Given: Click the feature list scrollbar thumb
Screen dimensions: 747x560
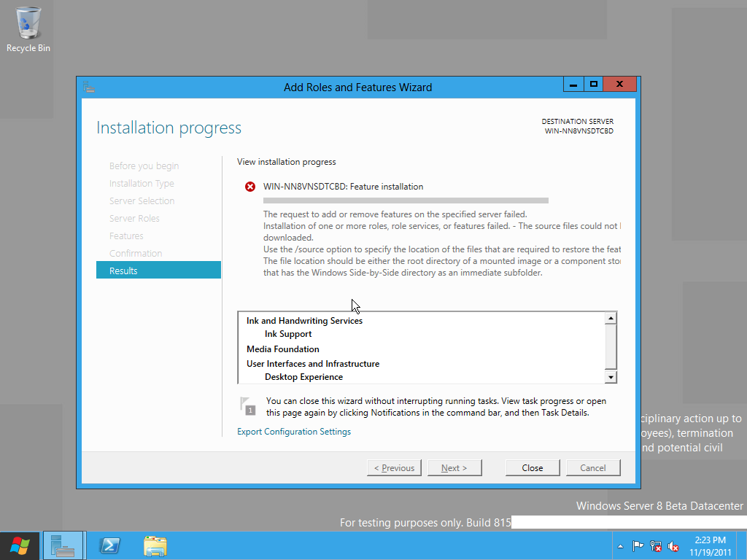Looking at the screenshot, I should pyautogui.click(x=611, y=346).
